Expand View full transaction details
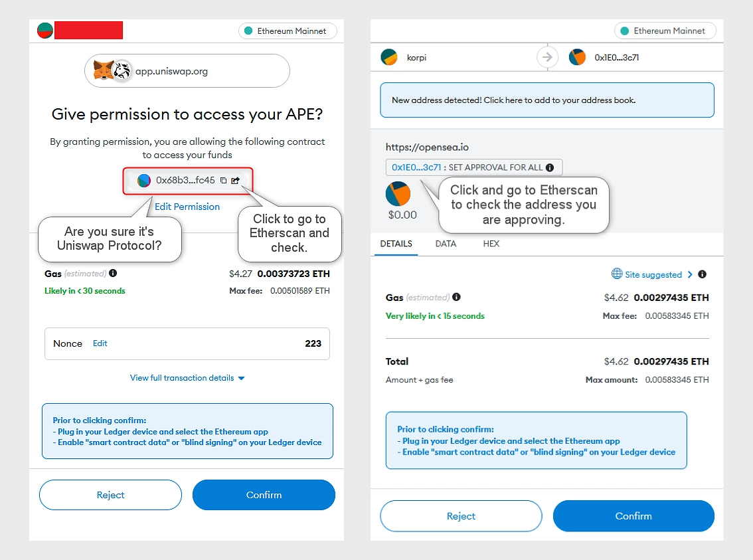753x560 pixels. [x=187, y=378]
